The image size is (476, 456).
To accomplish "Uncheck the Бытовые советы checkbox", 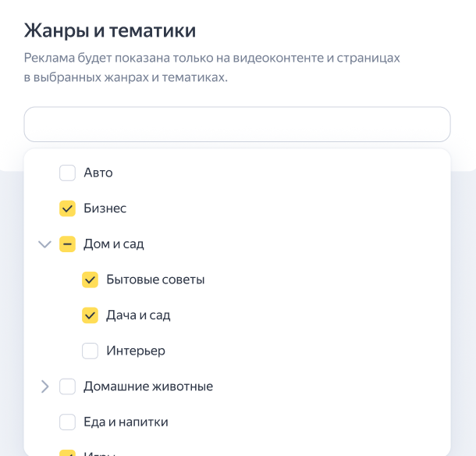I will tap(91, 280).
